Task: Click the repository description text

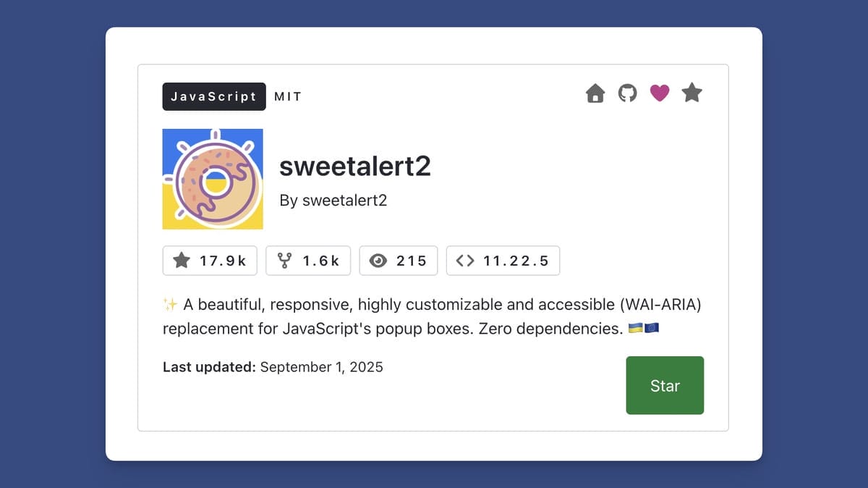Action: (x=432, y=317)
